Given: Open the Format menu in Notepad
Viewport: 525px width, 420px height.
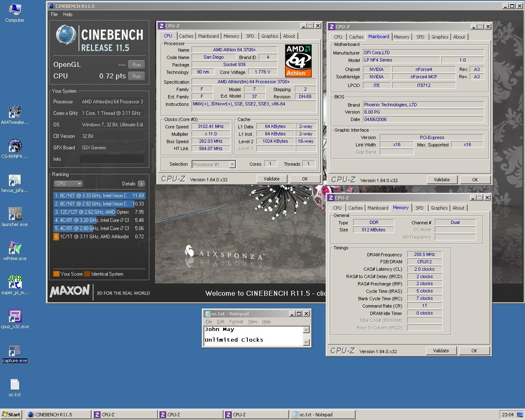Looking at the screenshot, I should point(236,322).
